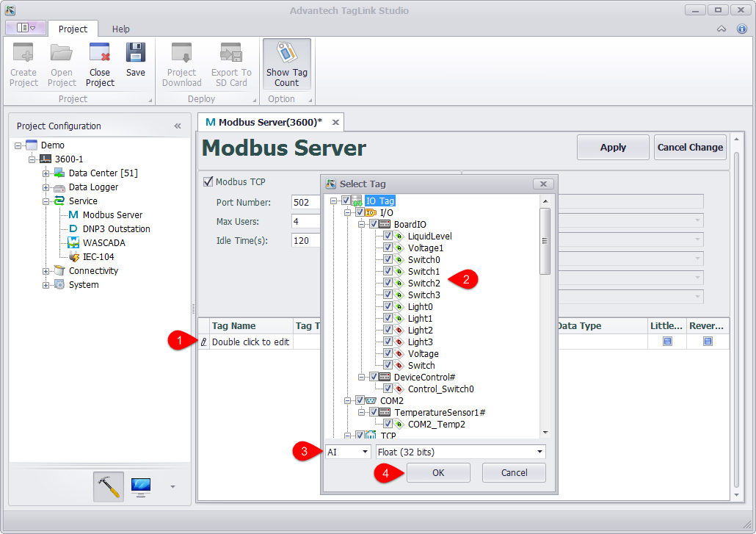The height and width of the screenshot is (534, 756).
Task: Uncheck the Switch2 tag checkbox
Action: [388, 283]
